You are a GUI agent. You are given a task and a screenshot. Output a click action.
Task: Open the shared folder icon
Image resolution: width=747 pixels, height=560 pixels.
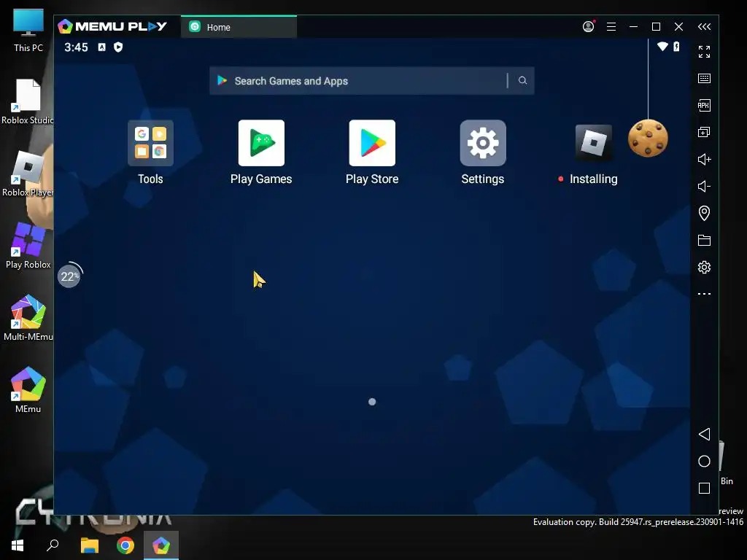704,240
